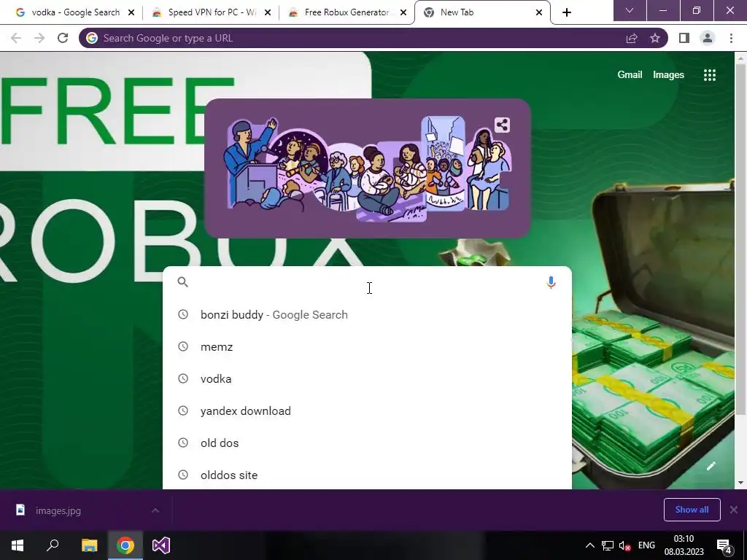Image resolution: width=747 pixels, height=560 pixels.
Task: Click Show all downloads button
Action: (692, 510)
